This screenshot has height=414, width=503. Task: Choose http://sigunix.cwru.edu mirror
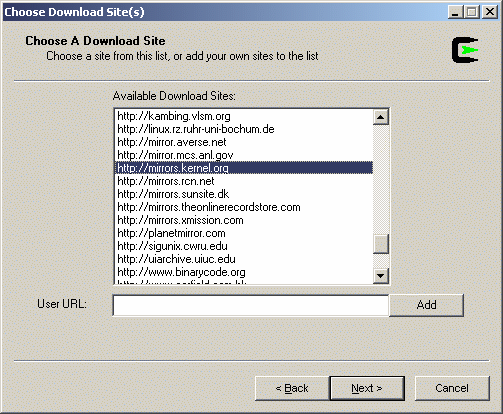pos(244,246)
